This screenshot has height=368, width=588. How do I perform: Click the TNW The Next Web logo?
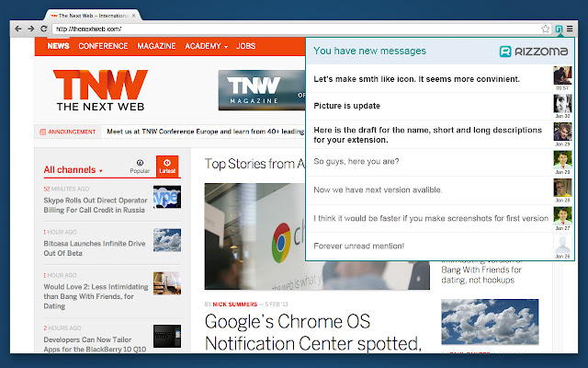coord(100,90)
